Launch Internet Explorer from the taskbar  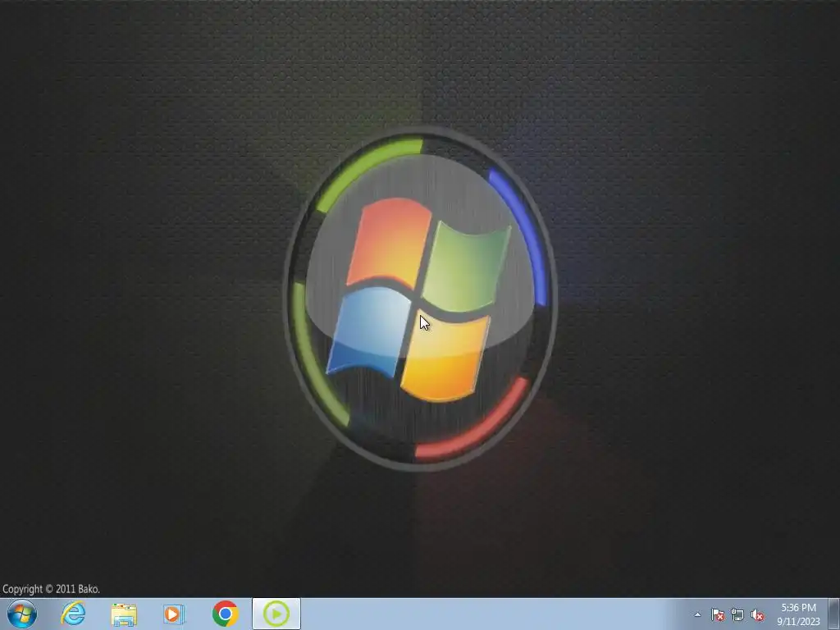pyautogui.click(x=73, y=614)
